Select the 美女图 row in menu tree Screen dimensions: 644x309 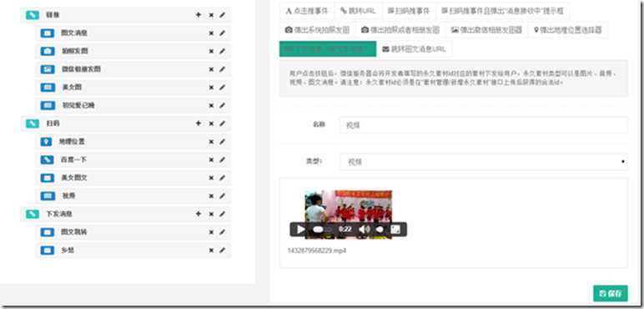(133, 88)
